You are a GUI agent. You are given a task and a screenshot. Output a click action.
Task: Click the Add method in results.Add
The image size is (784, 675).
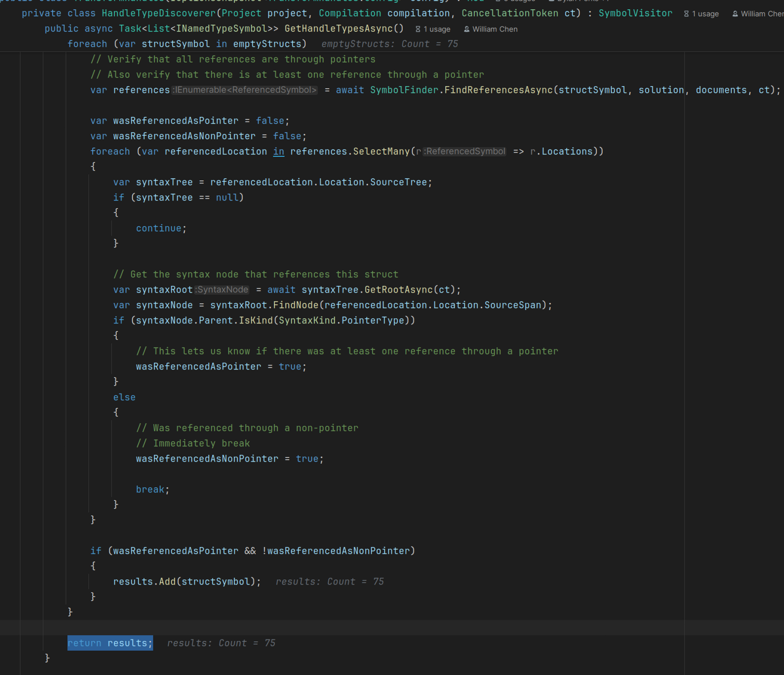(167, 582)
